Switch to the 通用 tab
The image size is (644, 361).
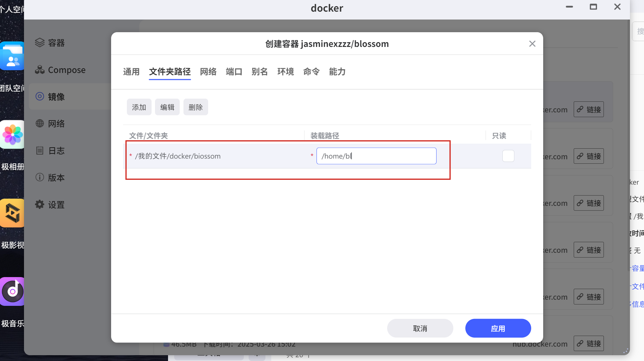pyautogui.click(x=131, y=72)
